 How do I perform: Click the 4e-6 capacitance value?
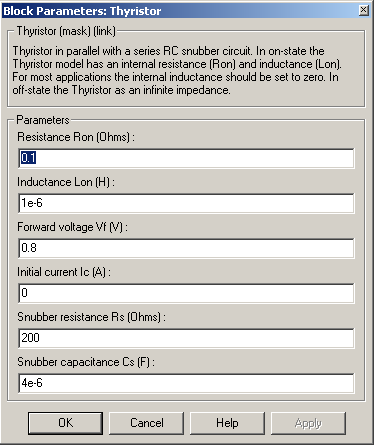[x=32, y=383]
